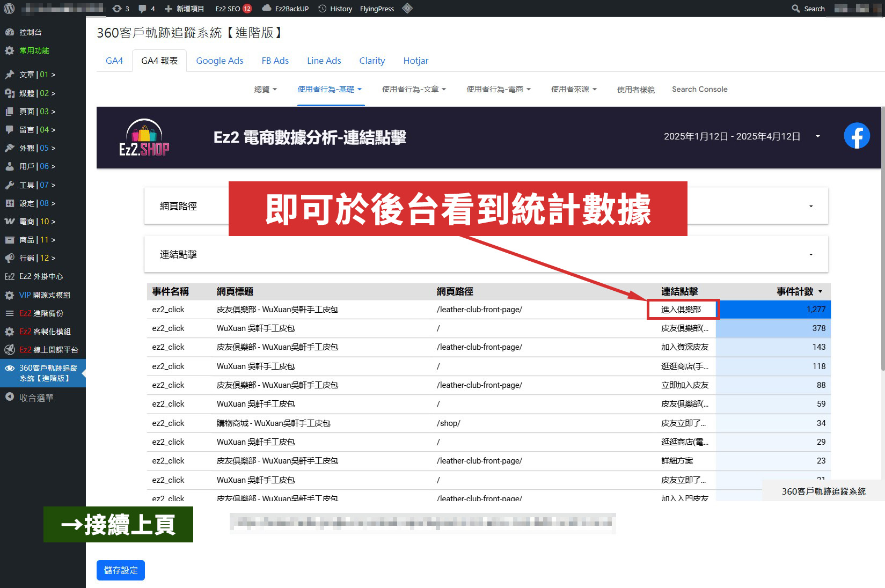The width and height of the screenshot is (885, 588).
Task: Open the 外觀 | 05 brush icon
Action: pyautogui.click(x=10, y=148)
